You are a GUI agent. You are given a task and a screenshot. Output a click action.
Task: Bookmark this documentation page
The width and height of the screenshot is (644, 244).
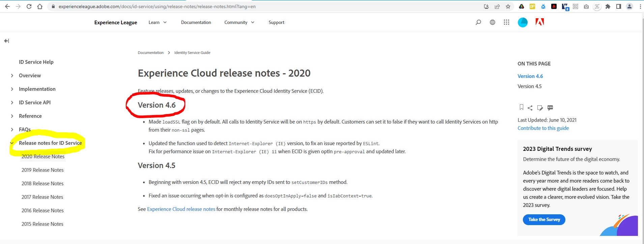click(x=522, y=107)
